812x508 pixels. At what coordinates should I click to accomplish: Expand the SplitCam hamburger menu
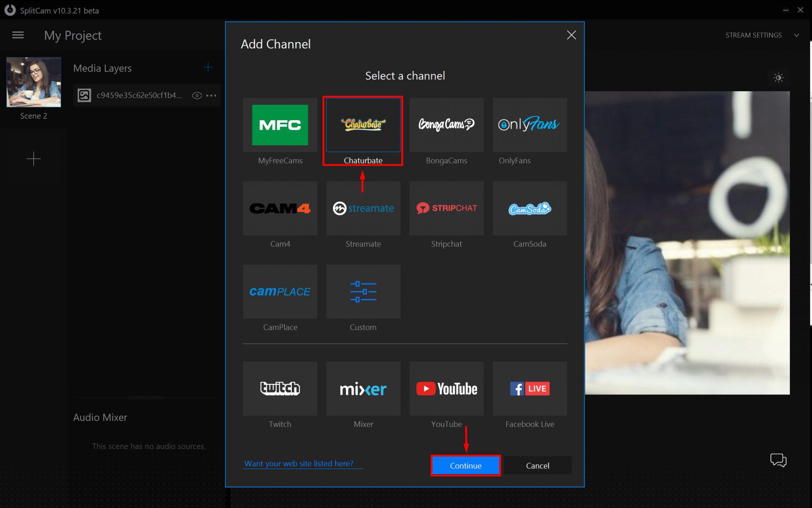coord(18,35)
